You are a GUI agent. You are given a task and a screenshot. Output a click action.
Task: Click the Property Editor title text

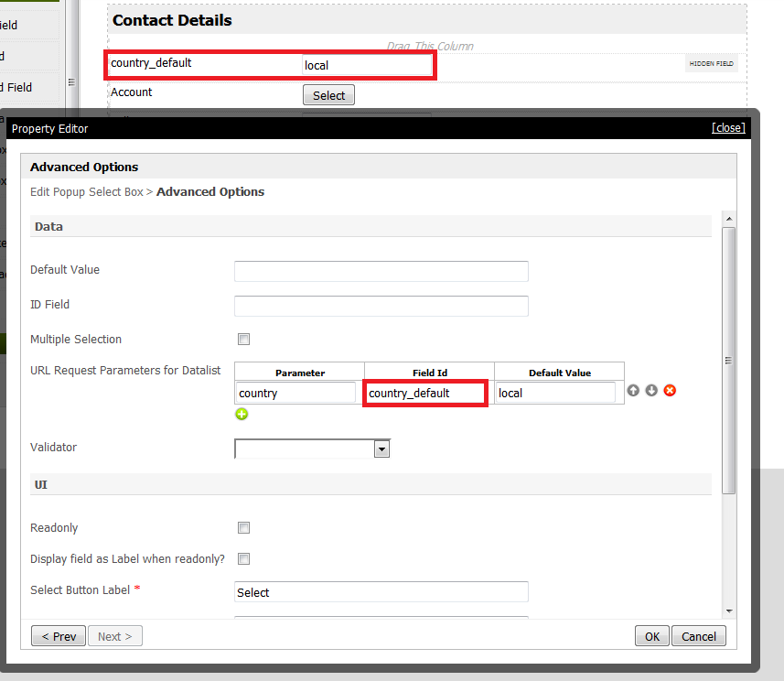click(x=49, y=128)
